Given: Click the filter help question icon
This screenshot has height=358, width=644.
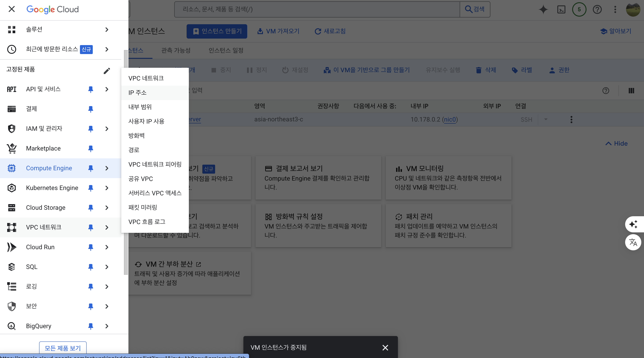Looking at the screenshot, I should tap(606, 91).
